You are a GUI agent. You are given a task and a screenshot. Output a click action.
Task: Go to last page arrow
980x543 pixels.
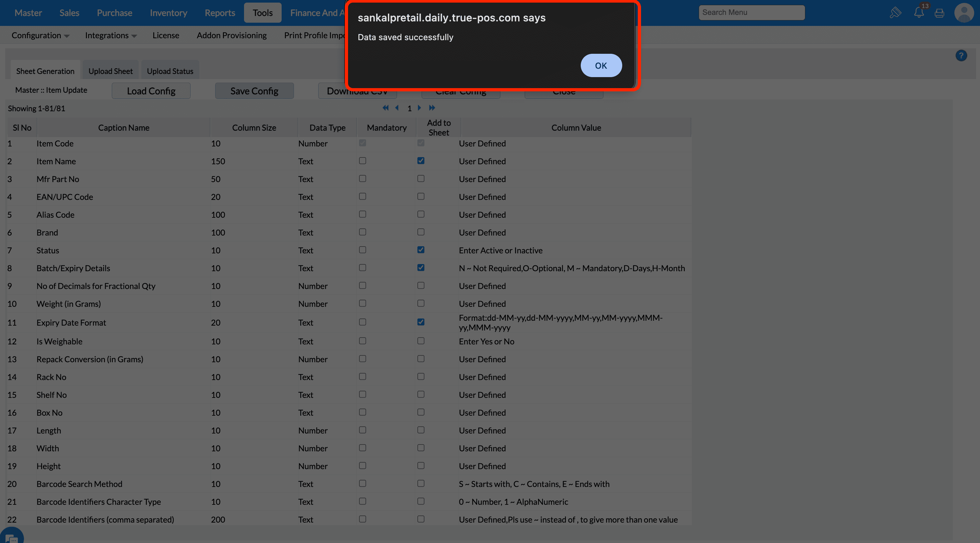(x=432, y=108)
